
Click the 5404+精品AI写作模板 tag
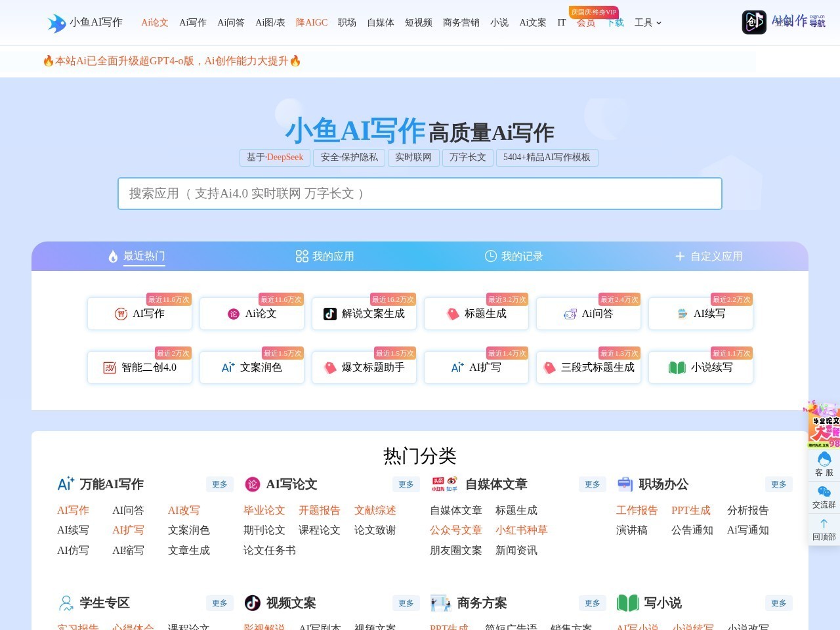pos(547,157)
